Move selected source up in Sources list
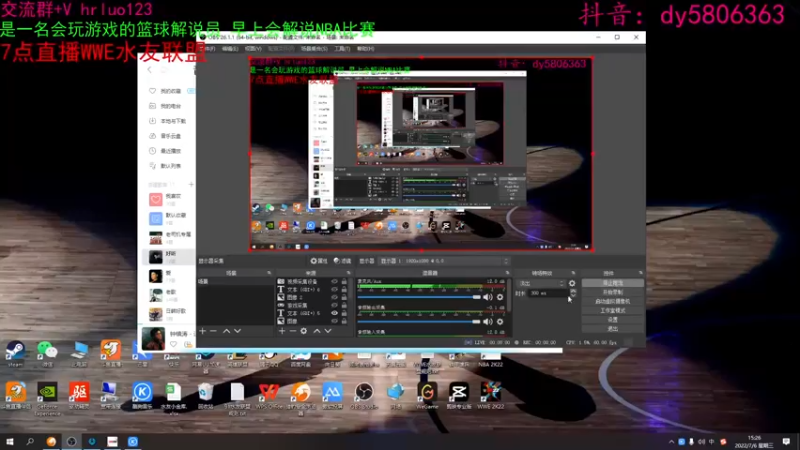800x450 pixels. pos(316,331)
